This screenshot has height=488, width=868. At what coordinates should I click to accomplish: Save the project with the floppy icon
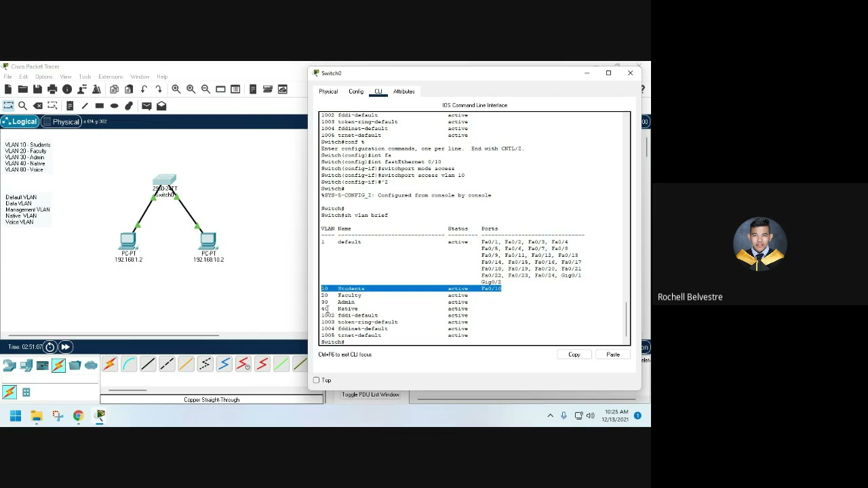coord(37,89)
